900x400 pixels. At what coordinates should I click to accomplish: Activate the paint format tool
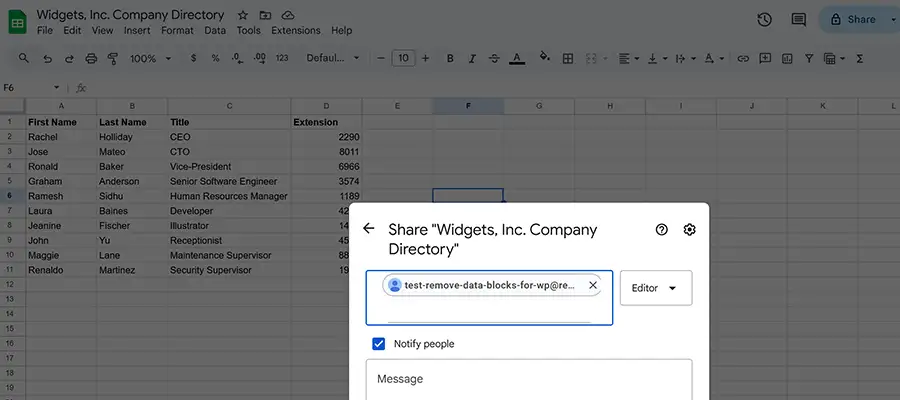click(x=113, y=59)
